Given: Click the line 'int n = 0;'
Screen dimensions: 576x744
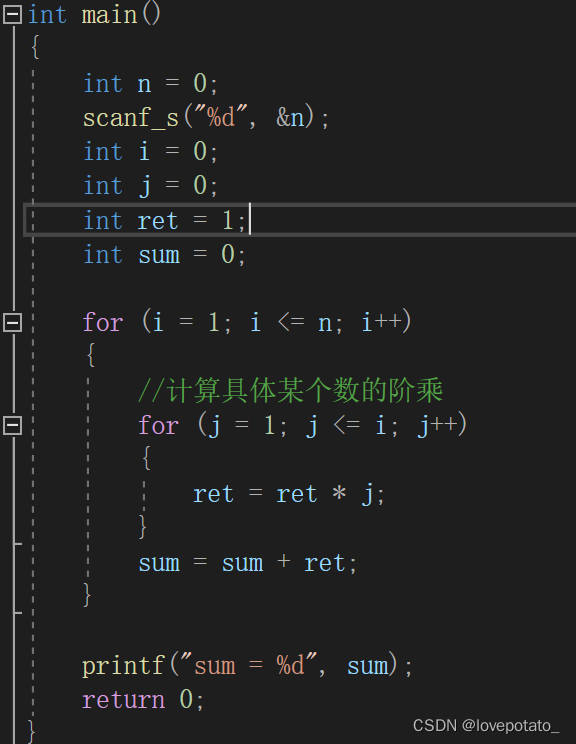Looking at the screenshot, I should coord(150,84).
